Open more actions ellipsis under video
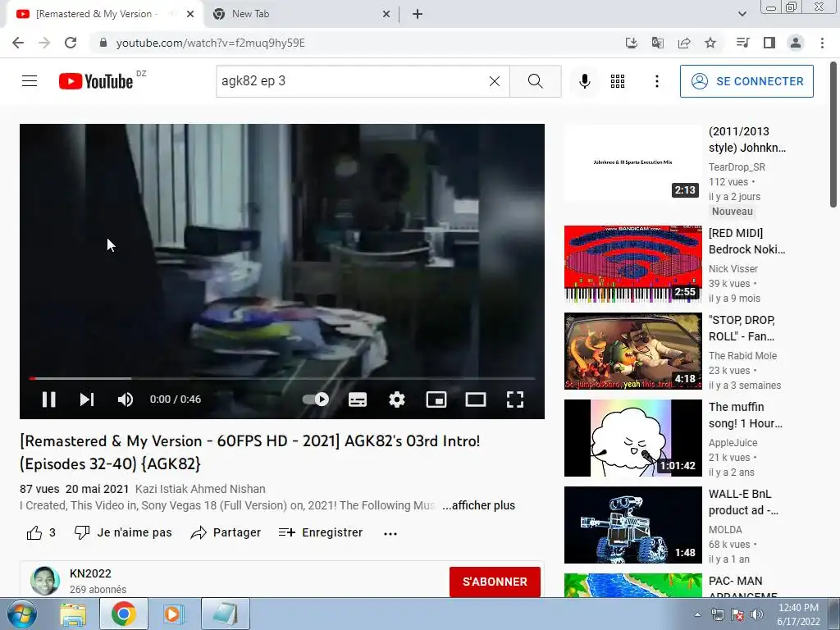 coord(390,533)
